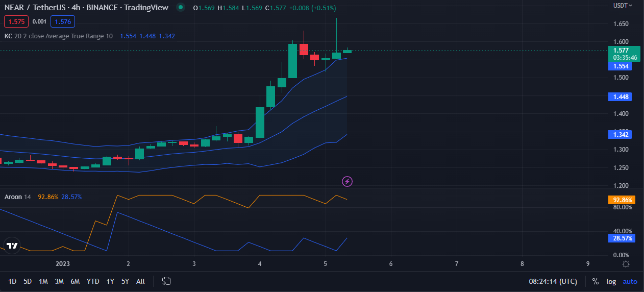Click the 1.575 sell price button
Screen dimensions: 644x292
(x=16, y=21)
